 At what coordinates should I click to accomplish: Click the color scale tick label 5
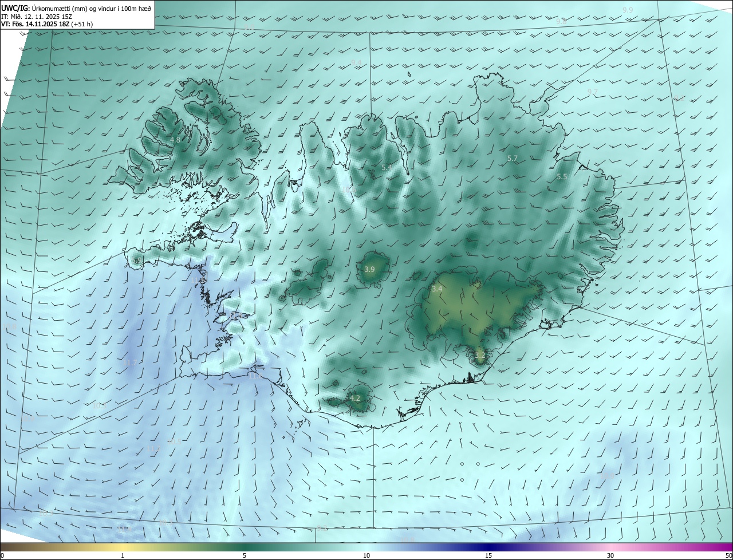coord(245,555)
